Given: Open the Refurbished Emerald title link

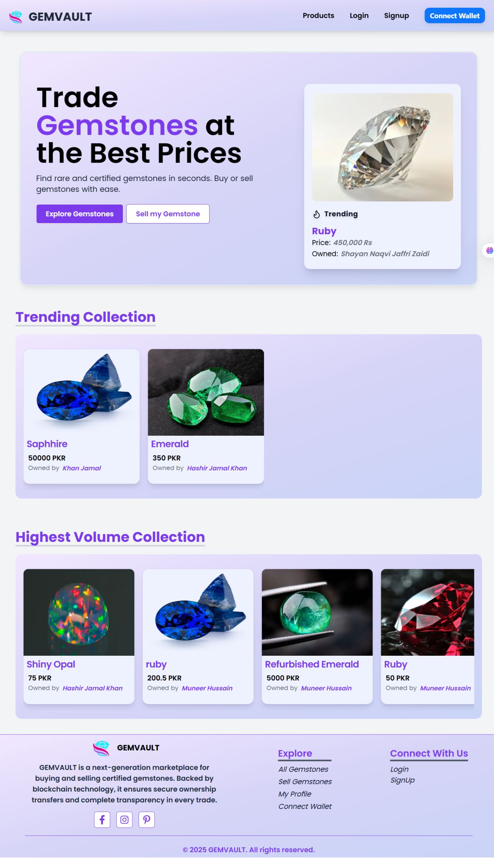Looking at the screenshot, I should pos(312,664).
